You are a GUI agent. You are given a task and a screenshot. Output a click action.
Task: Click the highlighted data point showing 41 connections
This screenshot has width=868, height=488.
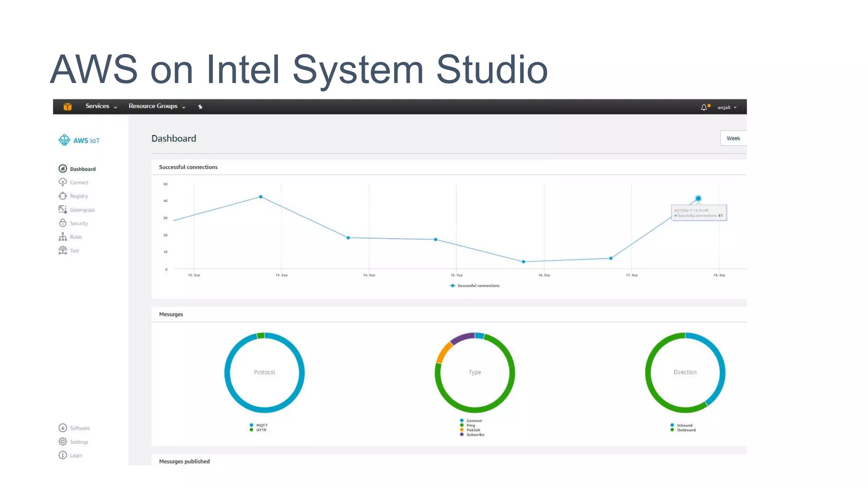(698, 198)
